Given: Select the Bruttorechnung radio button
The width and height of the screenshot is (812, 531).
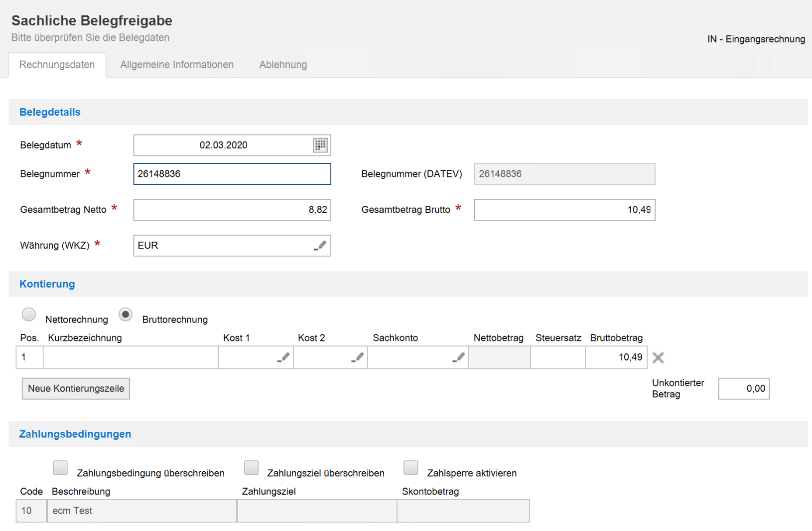Looking at the screenshot, I should coord(126,315).
